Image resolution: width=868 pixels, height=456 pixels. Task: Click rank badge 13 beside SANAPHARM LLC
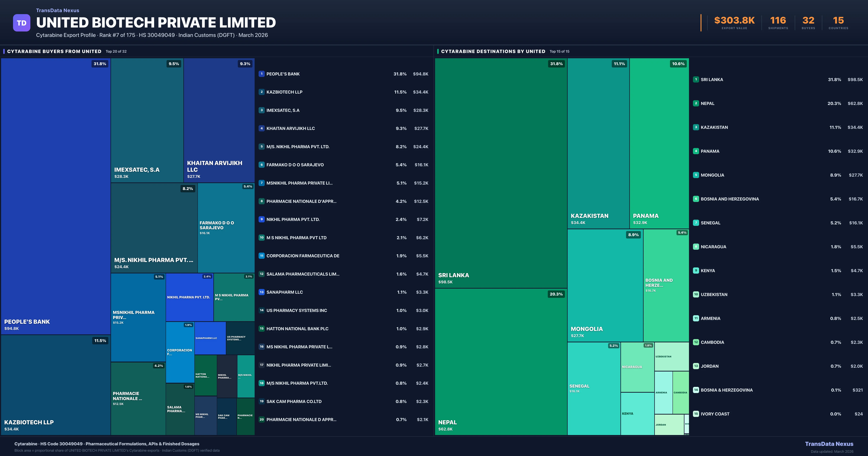pos(261,292)
